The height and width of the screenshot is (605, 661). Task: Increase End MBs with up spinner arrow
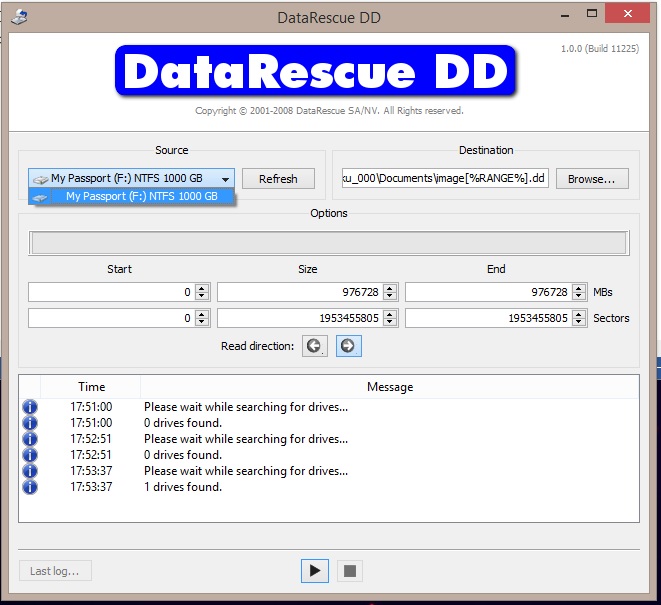[x=579, y=288]
